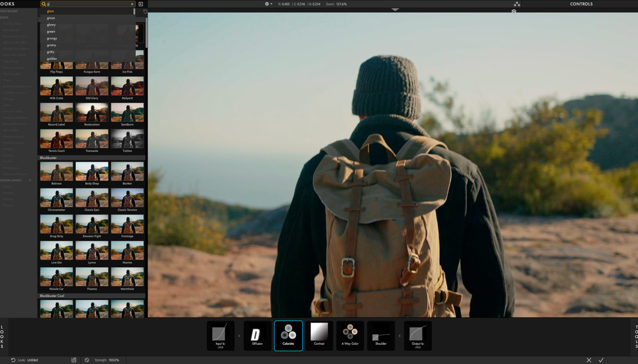Accept changes with the checkmark button
This screenshot has height=364, width=638.
601,360
